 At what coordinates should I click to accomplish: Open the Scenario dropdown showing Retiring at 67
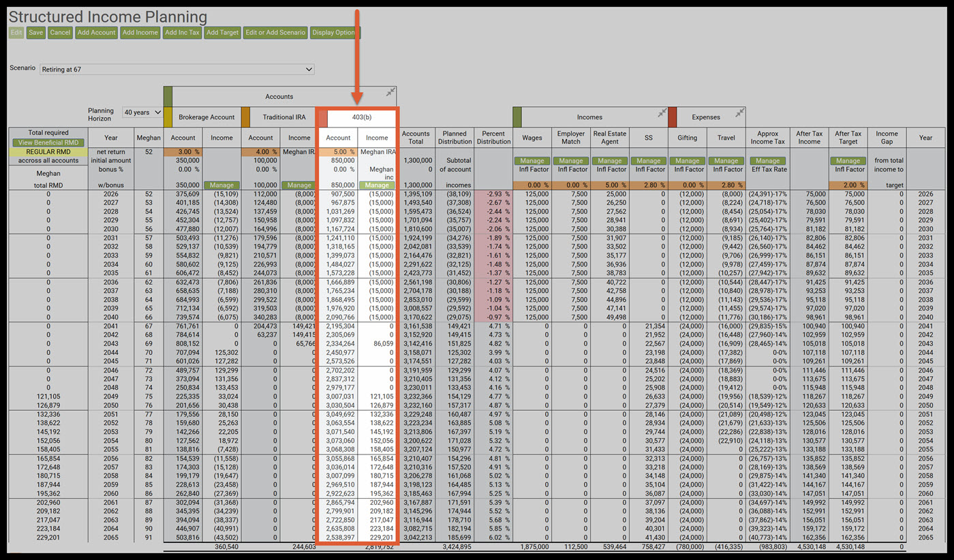pos(176,69)
